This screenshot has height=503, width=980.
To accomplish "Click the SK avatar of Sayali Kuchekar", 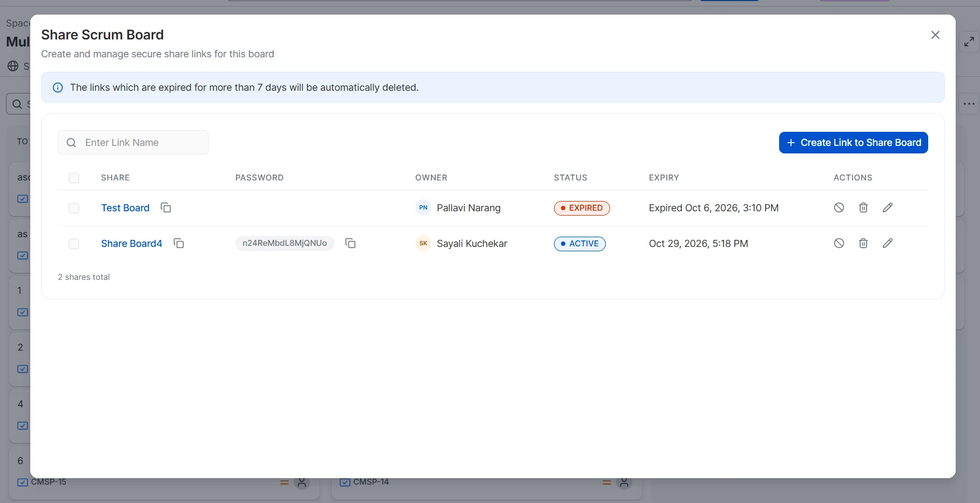I will [423, 243].
